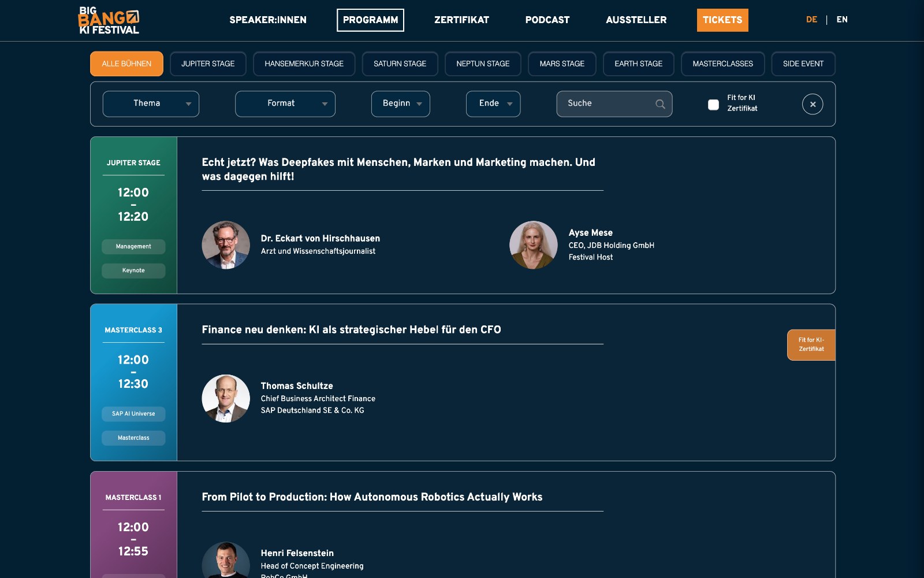
Task: Click the Jupiter Stage label on session card
Action: [x=133, y=163]
